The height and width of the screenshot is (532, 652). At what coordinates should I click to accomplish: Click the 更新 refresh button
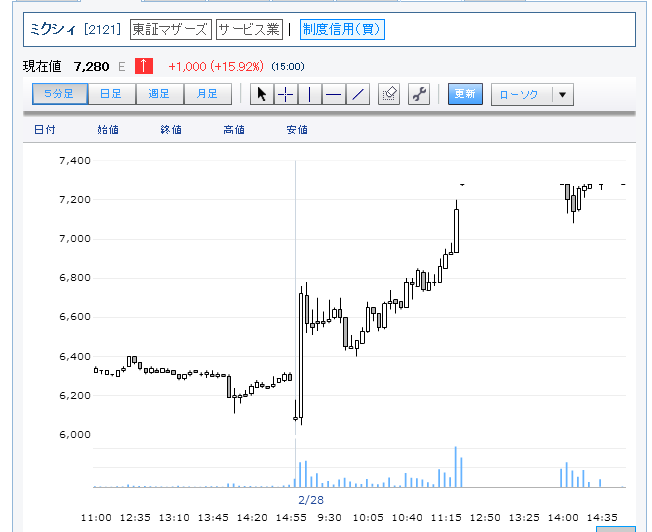coord(465,94)
